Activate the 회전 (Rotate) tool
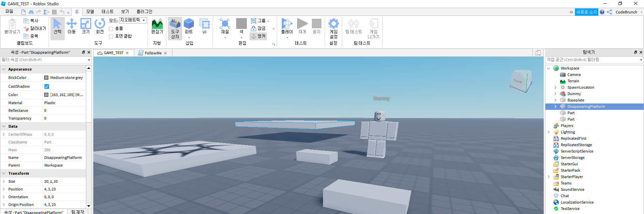The image size is (644, 214). 100,27
